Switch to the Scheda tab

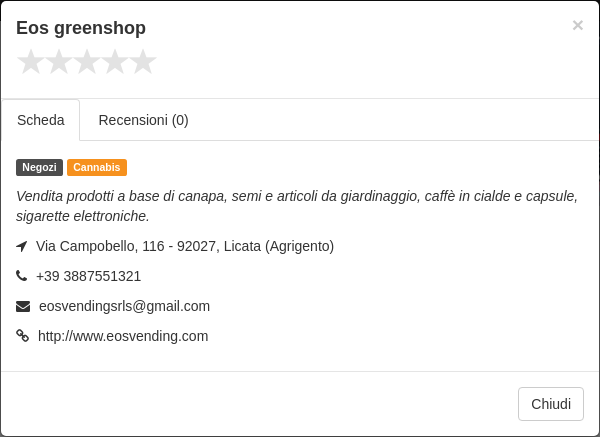tap(41, 120)
